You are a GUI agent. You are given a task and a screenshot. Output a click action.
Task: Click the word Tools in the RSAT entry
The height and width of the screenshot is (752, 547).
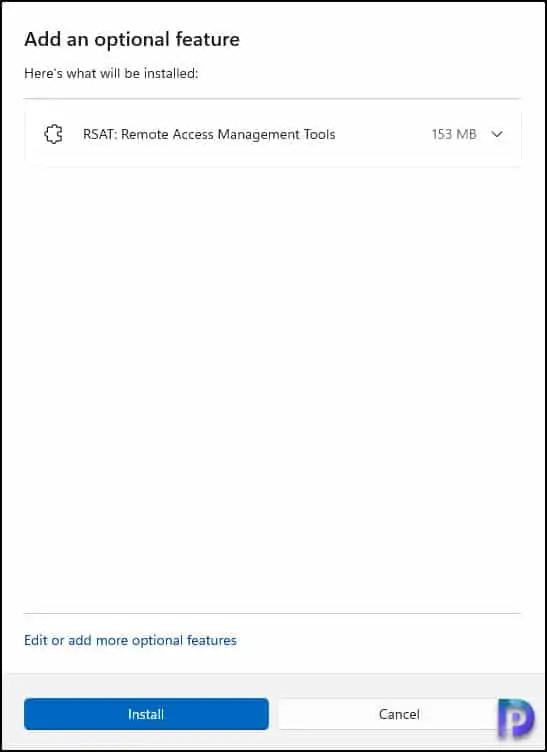319,134
